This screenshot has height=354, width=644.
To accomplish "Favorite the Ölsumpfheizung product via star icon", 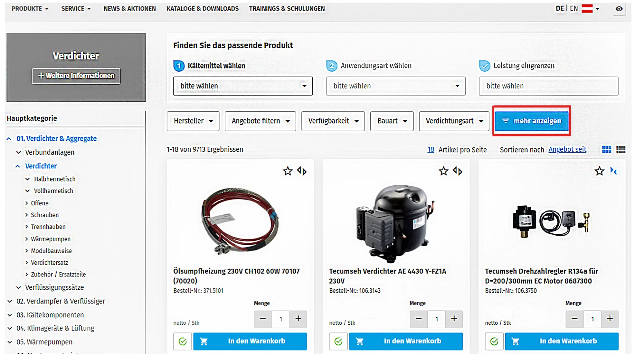I will [288, 171].
